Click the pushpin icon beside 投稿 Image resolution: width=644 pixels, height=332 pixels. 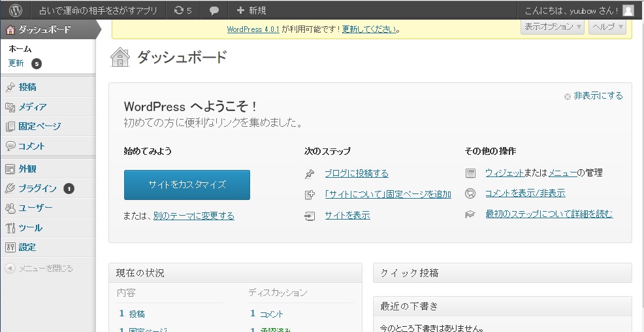pyautogui.click(x=10, y=88)
